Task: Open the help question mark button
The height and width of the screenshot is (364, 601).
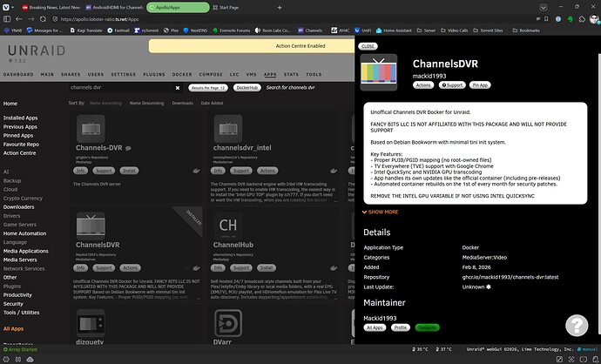Action: click(577, 326)
